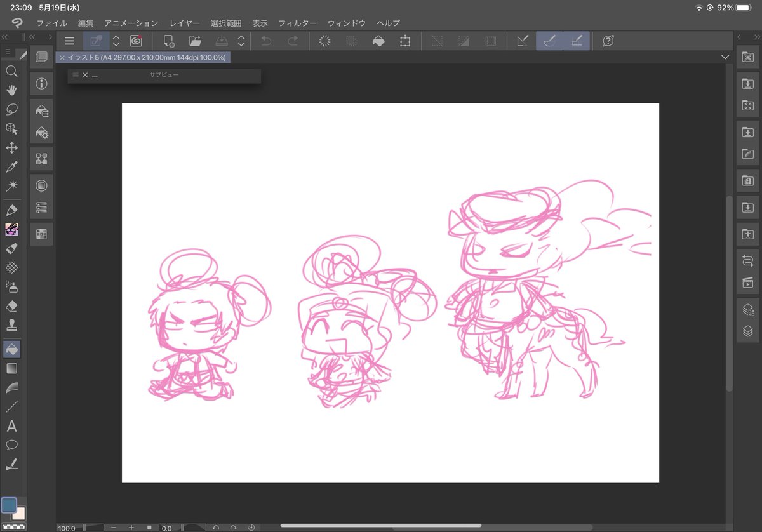This screenshot has width=762, height=532.
Task: Open the pose figure material folder
Action: pos(747,234)
